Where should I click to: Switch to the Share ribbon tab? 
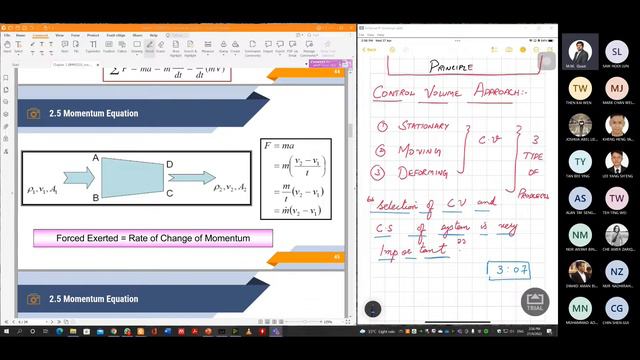coord(138,36)
